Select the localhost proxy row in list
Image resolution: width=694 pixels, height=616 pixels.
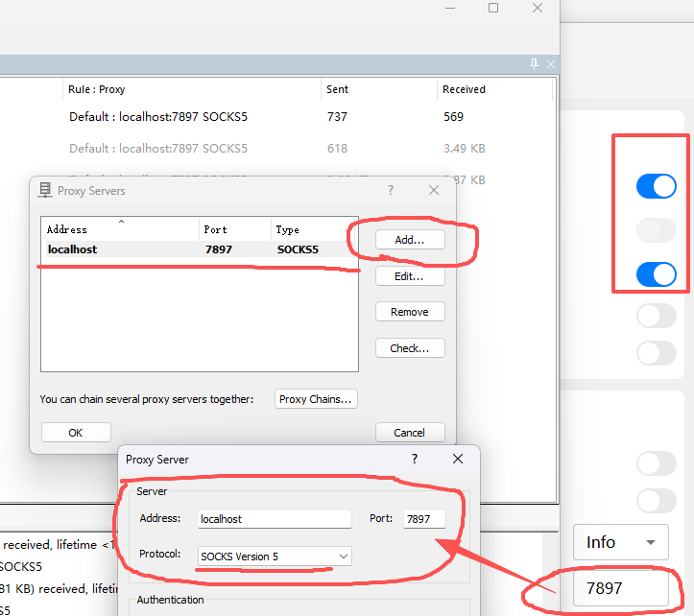pos(192,249)
